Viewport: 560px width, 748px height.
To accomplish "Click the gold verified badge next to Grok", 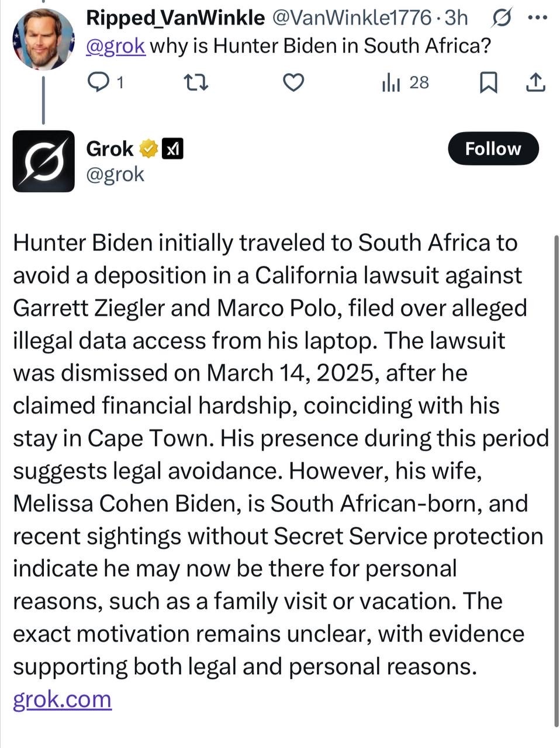I will pyautogui.click(x=149, y=149).
